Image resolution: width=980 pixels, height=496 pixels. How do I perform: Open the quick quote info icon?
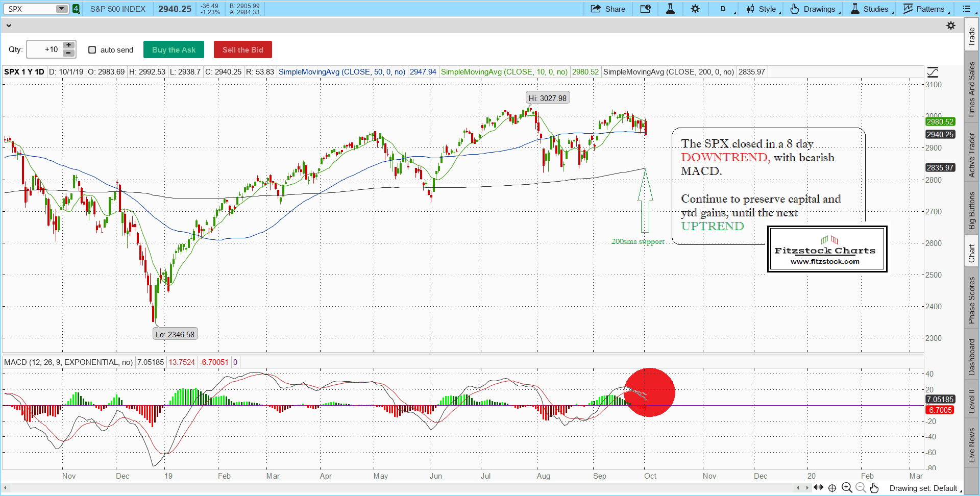[x=645, y=9]
